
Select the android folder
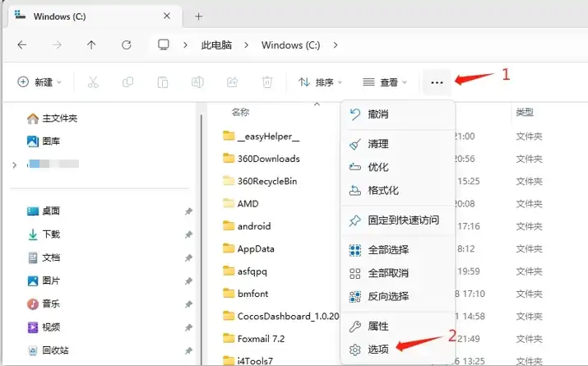click(247, 226)
